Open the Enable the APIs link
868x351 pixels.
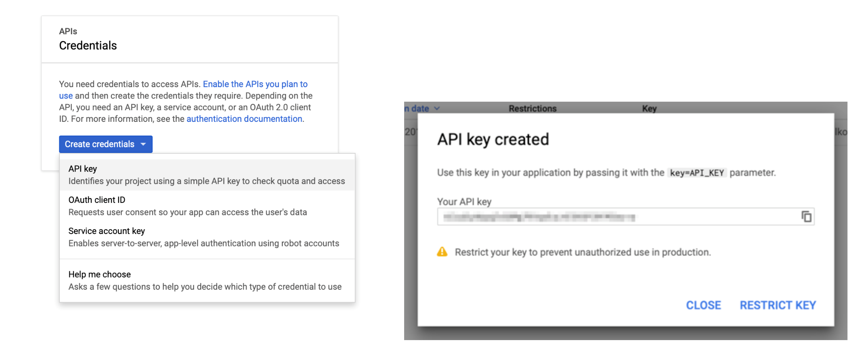coord(255,84)
